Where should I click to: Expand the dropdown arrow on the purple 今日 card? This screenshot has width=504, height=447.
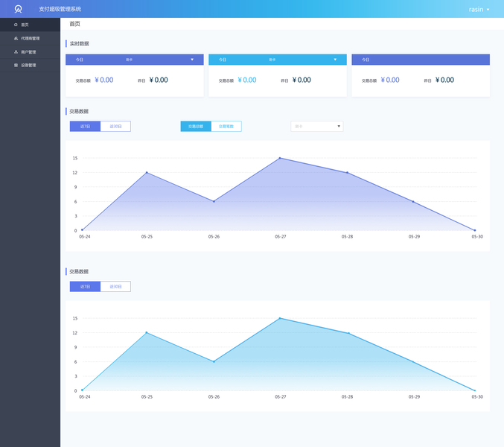click(x=192, y=60)
